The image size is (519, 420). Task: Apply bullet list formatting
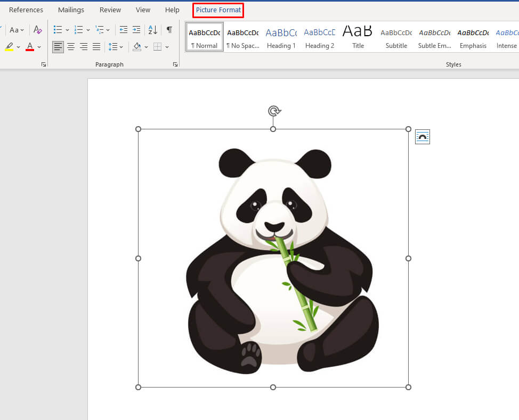[58, 30]
